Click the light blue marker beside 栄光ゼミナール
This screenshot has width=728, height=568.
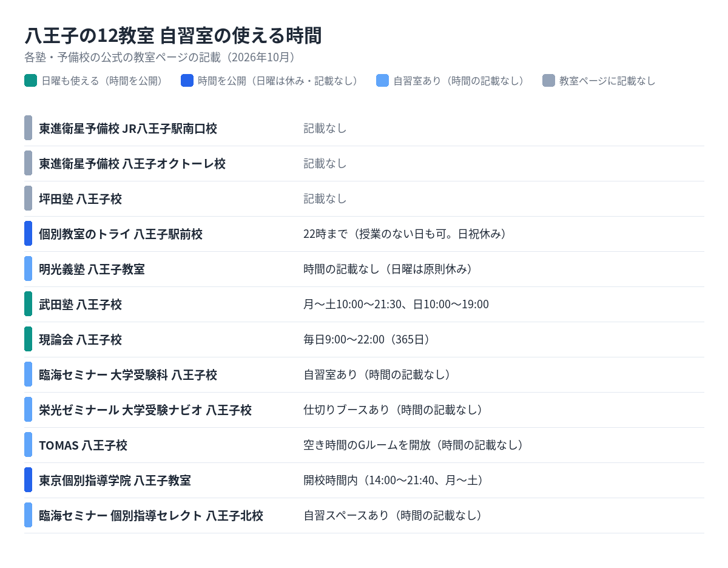tap(28, 410)
